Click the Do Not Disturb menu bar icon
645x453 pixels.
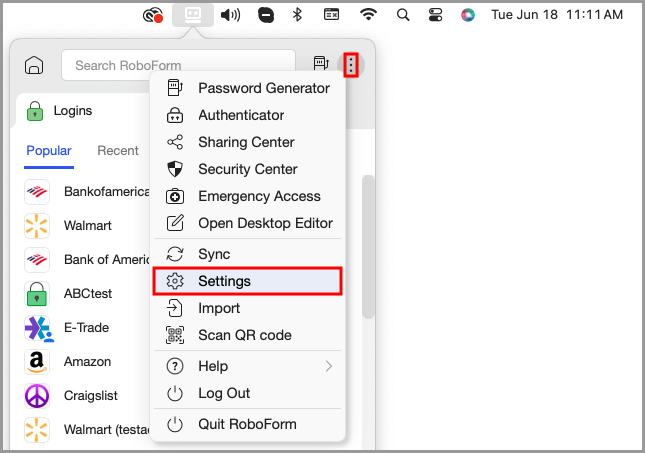(266, 15)
